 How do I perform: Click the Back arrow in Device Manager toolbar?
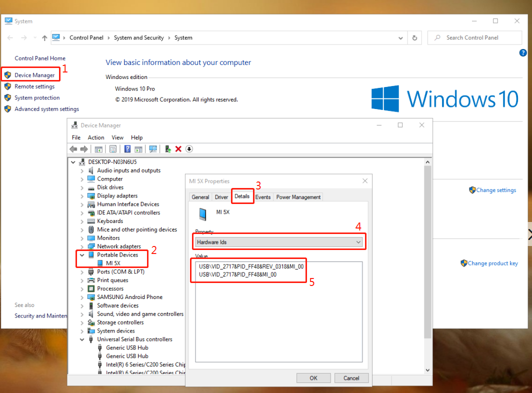tap(73, 149)
